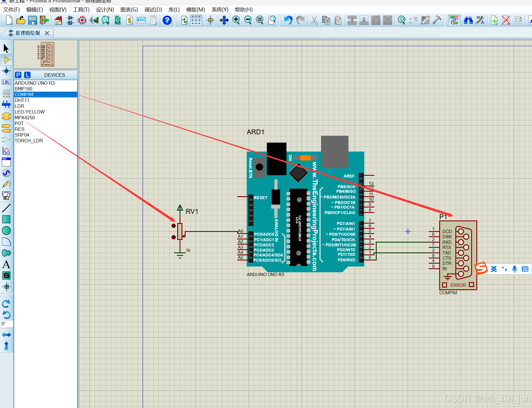Click the Home page house icon
Screen dimensions: 532x408
tap(59, 20)
